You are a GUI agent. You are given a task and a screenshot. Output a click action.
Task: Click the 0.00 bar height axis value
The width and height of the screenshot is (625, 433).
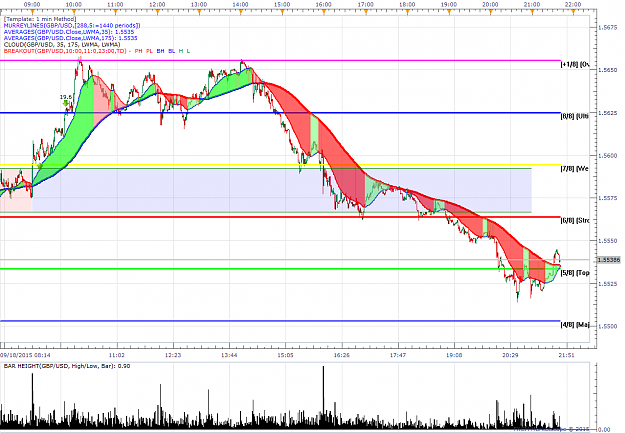(605, 430)
